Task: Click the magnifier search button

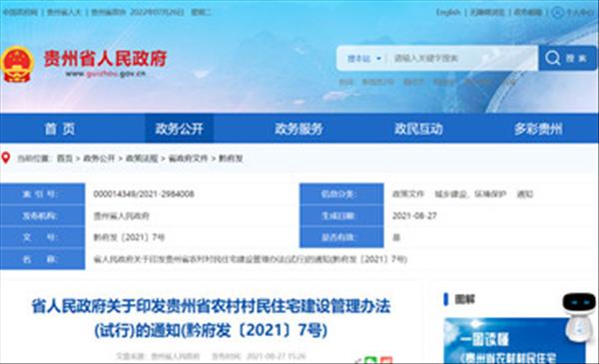Action: tap(568, 58)
